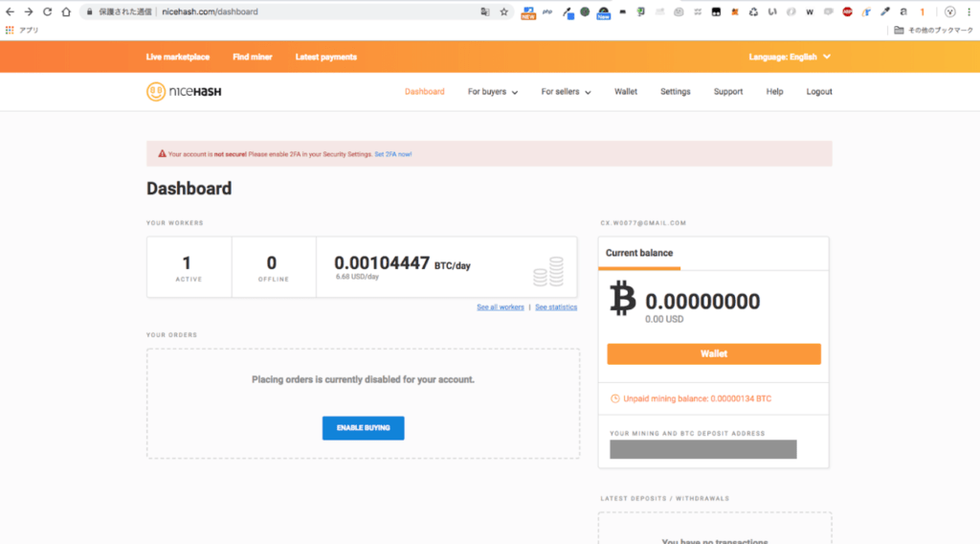Click the browser back arrow
Image resolution: width=980 pixels, height=544 pixels.
tap(10, 12)
